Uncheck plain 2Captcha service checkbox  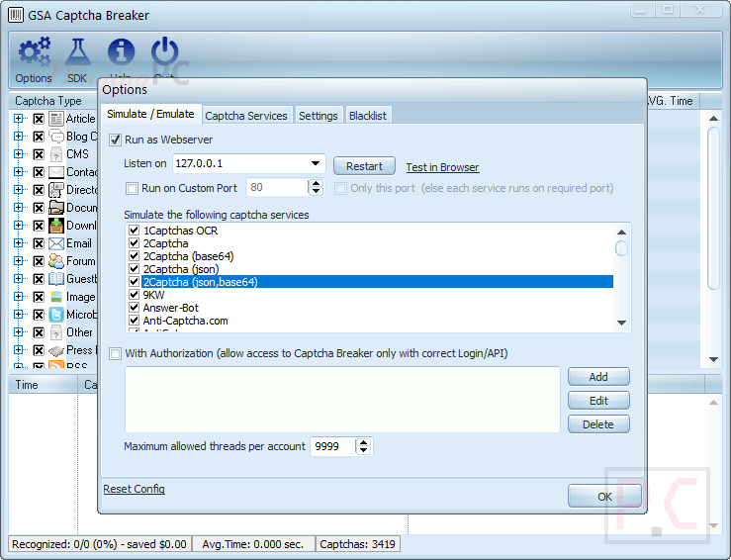pyautogui.click(x=135, y=243)
